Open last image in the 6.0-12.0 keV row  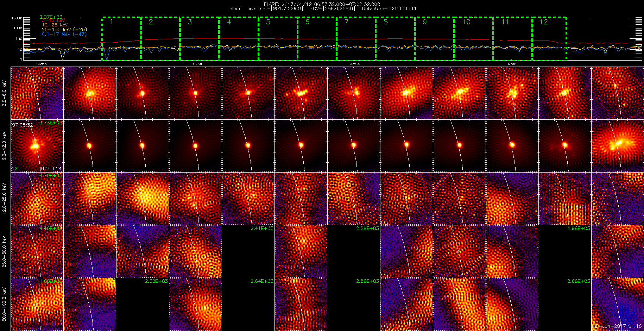[x=618, y=146]
